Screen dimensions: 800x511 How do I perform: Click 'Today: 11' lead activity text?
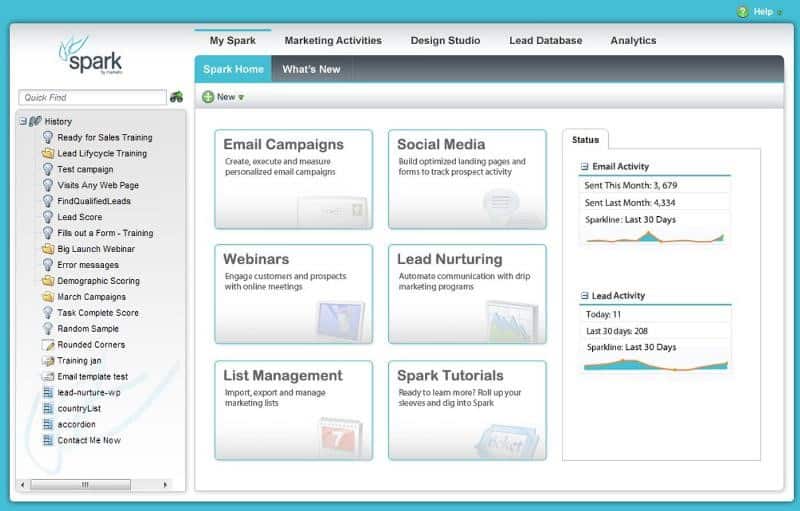click(603, 314)
